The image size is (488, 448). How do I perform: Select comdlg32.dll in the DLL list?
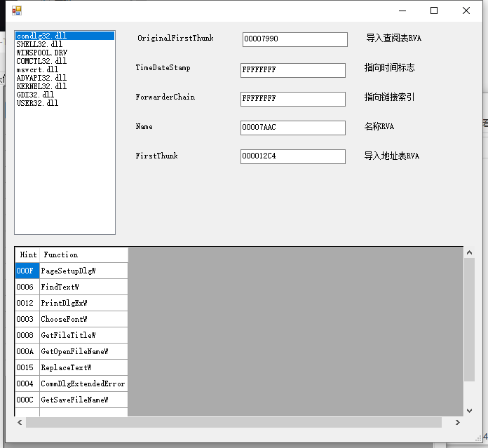pos(65,36)
